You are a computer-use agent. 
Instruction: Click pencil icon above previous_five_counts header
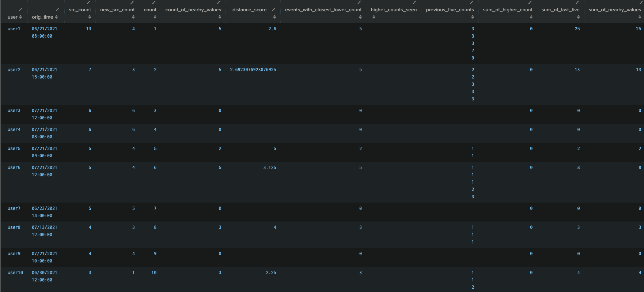tap(471, 3)
